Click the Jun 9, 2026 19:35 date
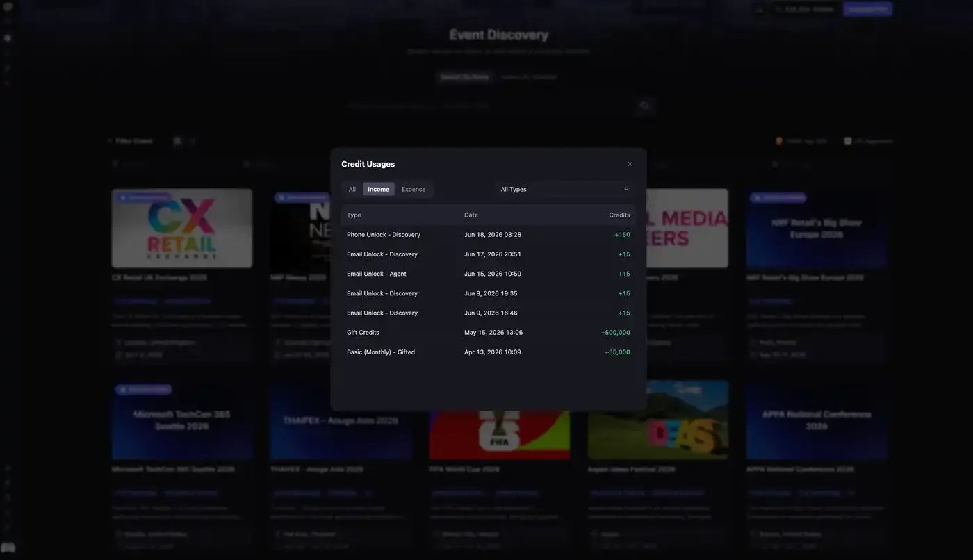973x560 pixels. click(x=491, y=293)
